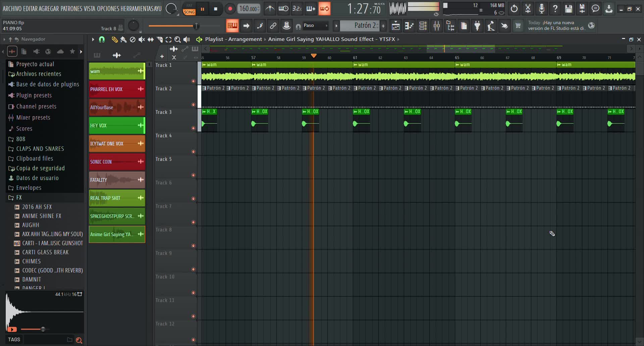
Task: Open the Playlist view button
Action: click(x=396, y=26)
